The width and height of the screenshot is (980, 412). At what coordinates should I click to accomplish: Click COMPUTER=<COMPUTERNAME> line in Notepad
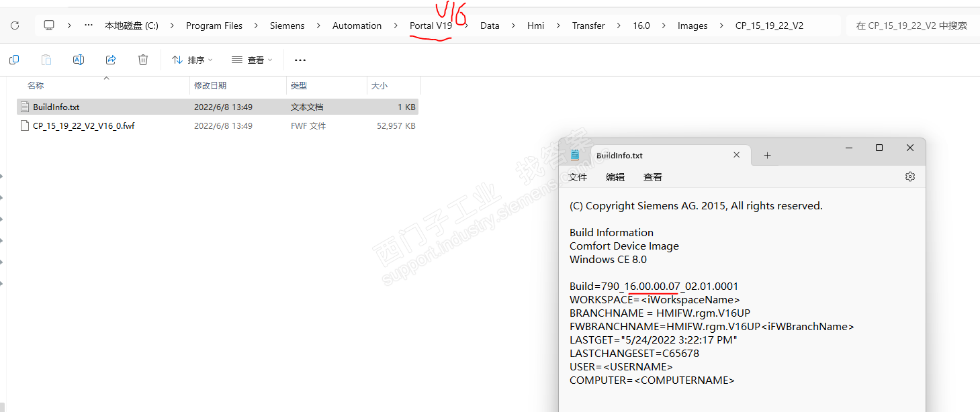652,380
